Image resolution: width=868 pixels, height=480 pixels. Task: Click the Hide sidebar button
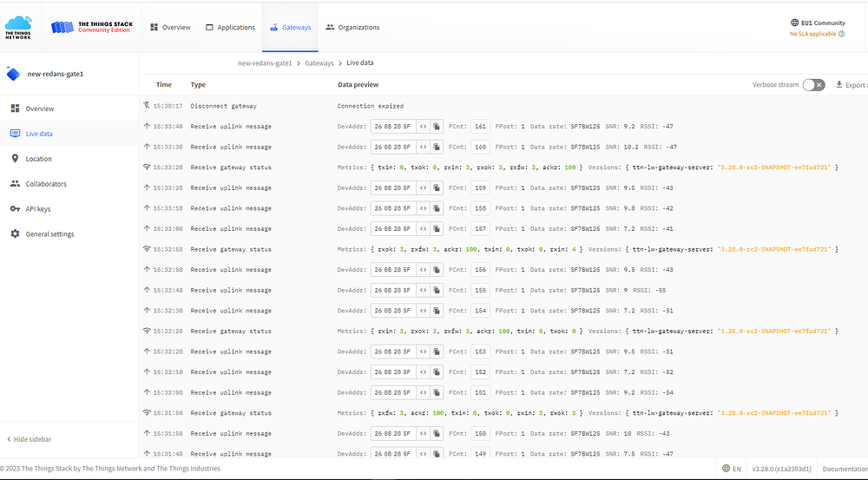click(30, 439)
